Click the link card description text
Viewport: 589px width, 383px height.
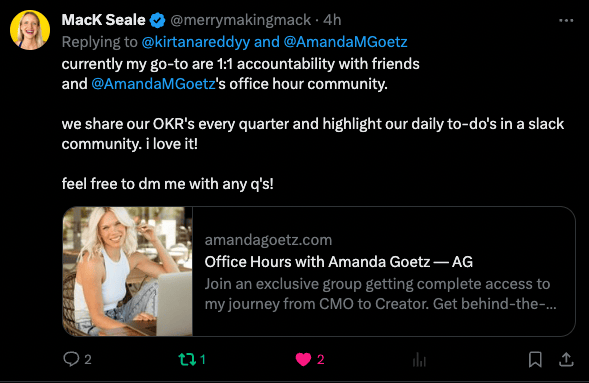[x=380, y=294]
